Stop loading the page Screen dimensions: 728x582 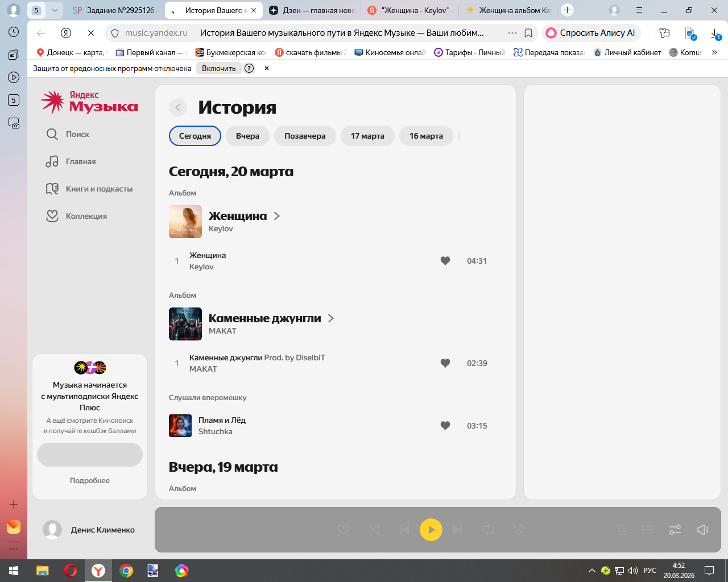(91, 33)
